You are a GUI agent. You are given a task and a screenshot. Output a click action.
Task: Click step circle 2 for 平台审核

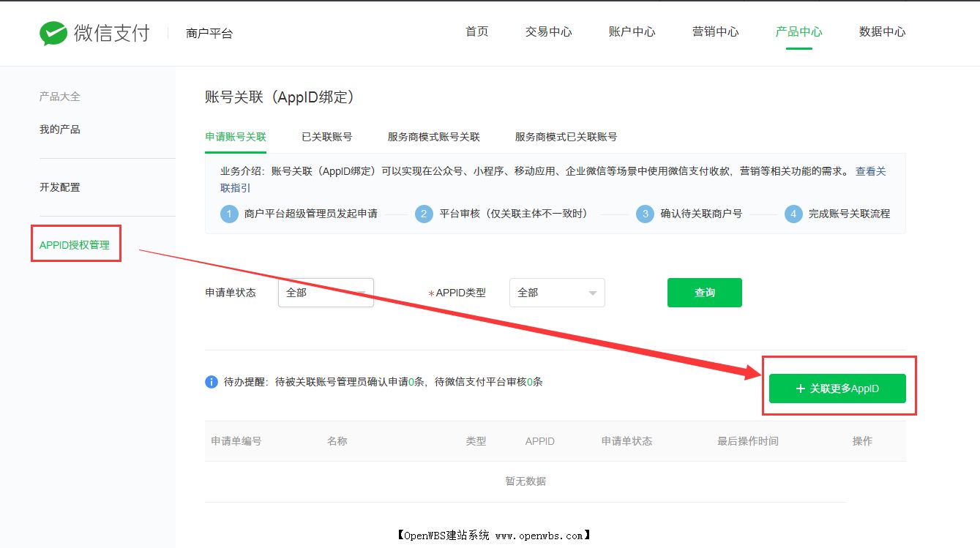tap(424, 214)
